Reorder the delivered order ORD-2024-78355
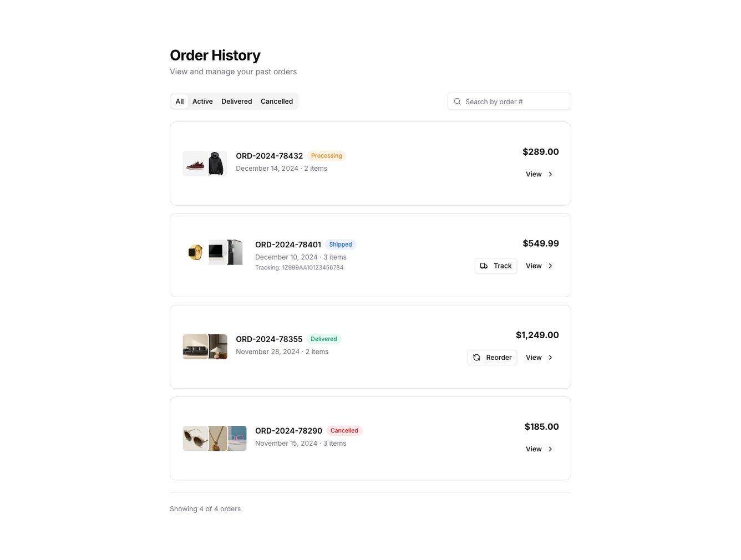This screenshot has height=560, width=741. point(492,358)
